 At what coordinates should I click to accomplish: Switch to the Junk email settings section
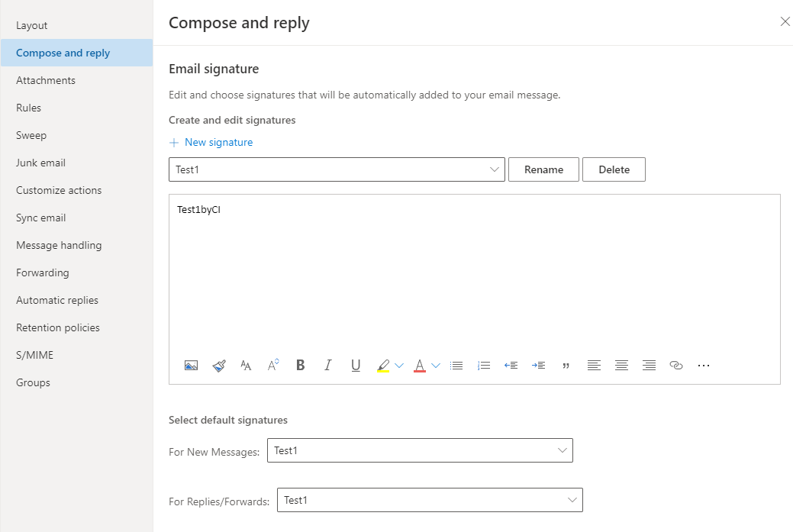click(x=40, y=163)
